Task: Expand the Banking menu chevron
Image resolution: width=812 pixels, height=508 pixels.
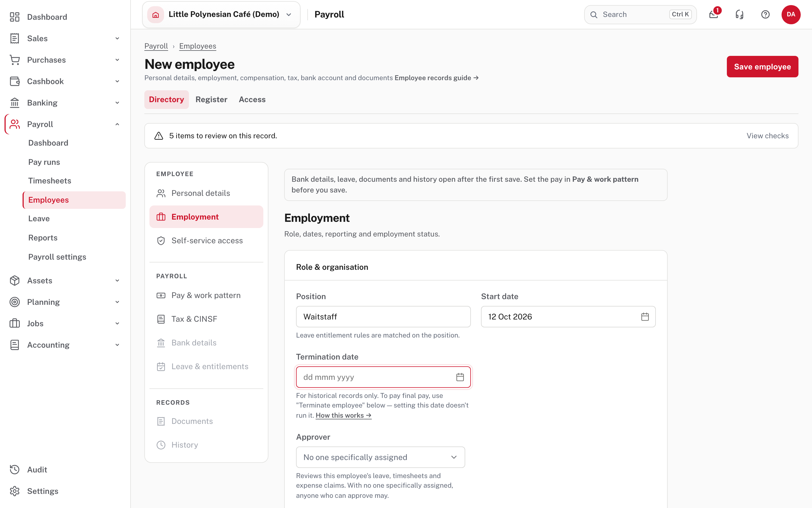Action: pyautogui.click(x=117, y=103)
